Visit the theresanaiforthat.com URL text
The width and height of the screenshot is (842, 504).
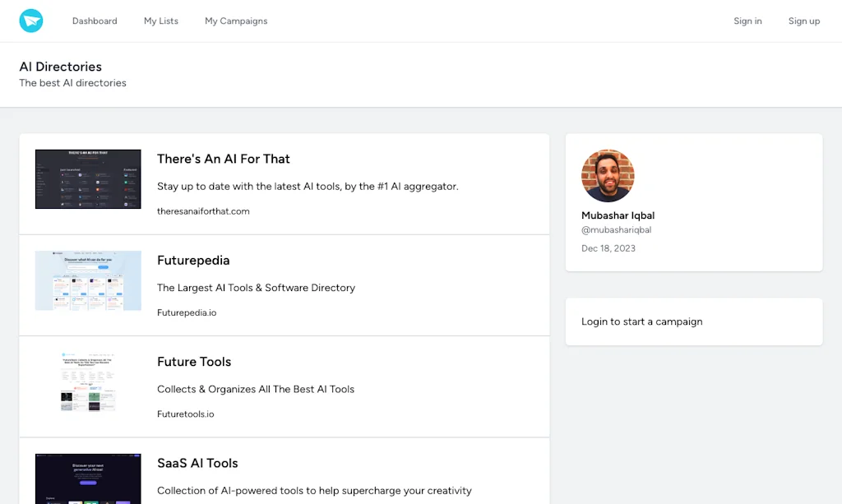click(203, 211)
